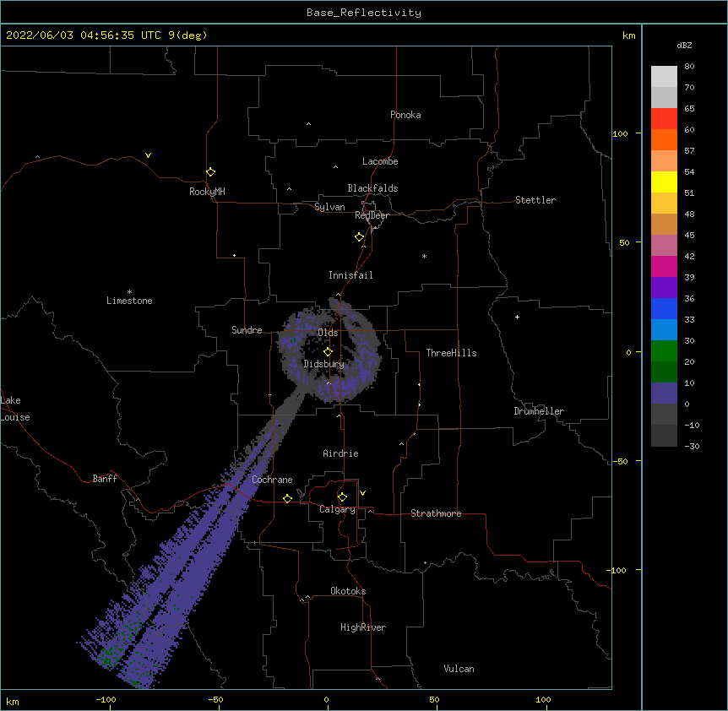Click the Calgary city label
The width and height of the screenshot is (728, 711).
click(x=337, y=509)
